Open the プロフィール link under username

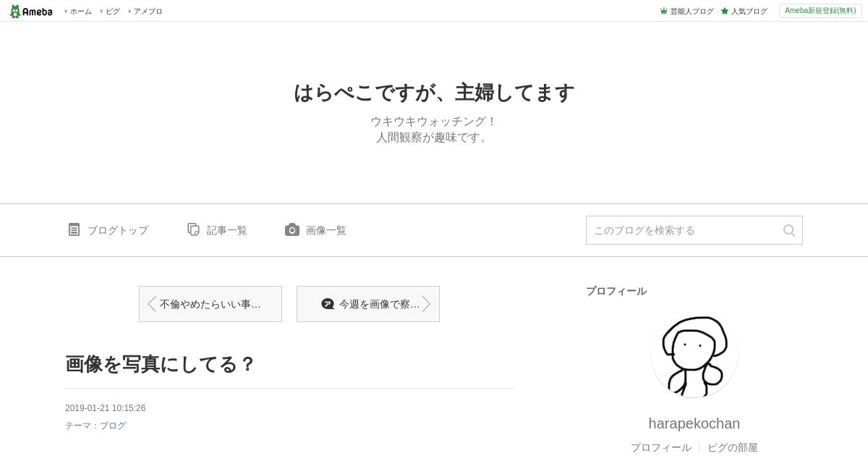tap(661, 447)
